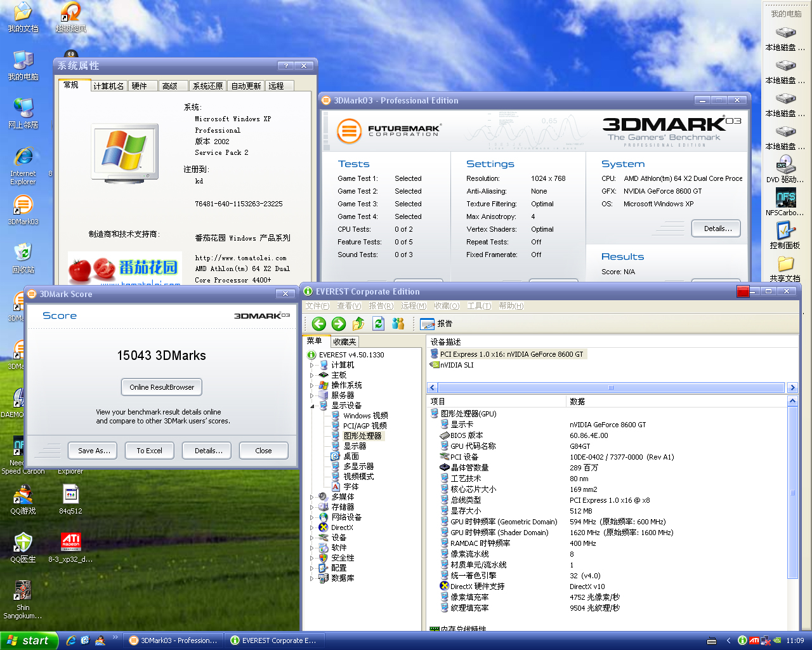Click Save As... in 3DMark Score dialog
This screenshot has height=650, width=812.
click(94, 451)
